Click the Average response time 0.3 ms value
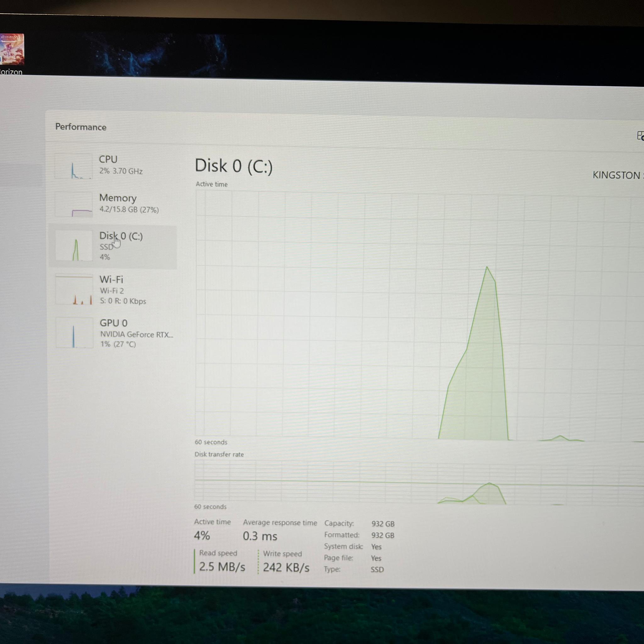Screen dimensions: 644x644 260,536
